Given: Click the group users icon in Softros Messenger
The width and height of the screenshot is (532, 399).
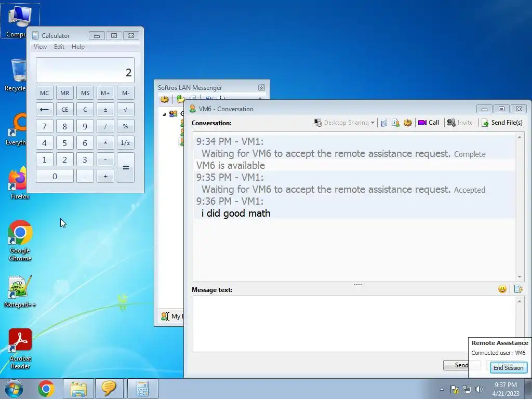Looking at the screenshot, I should click(174, 114).
